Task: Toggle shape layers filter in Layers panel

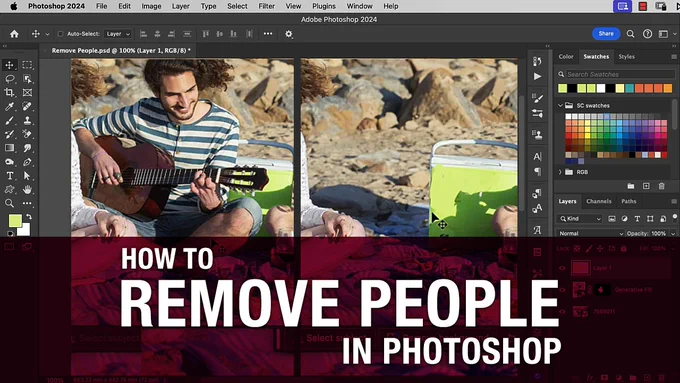Action: (x=650, y=219)
